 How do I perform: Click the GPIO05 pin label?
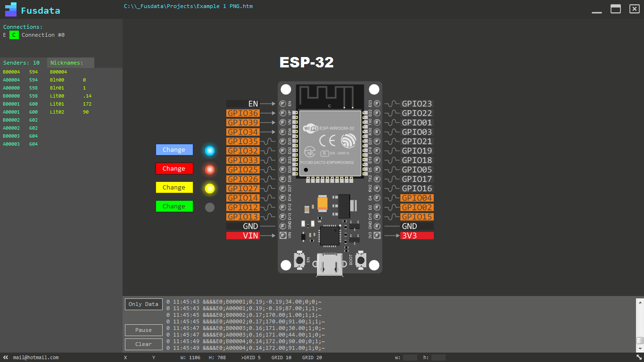click(x=417, y=170)
